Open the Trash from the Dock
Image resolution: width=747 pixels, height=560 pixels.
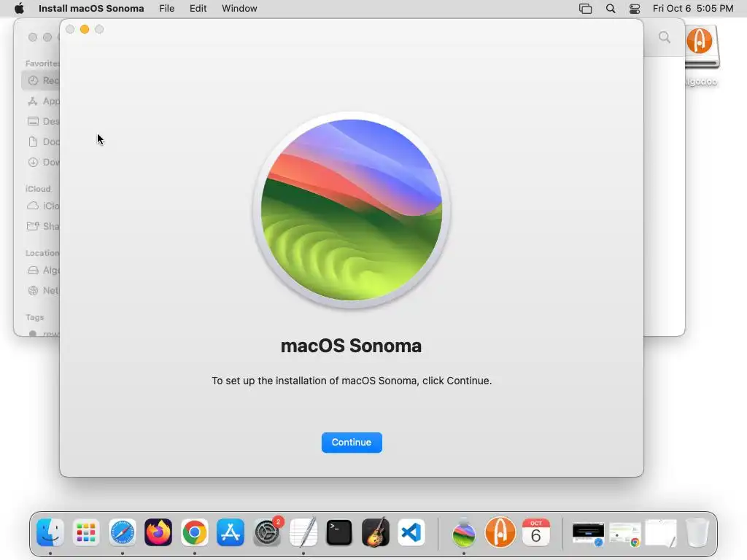click(x=697, y=532)
